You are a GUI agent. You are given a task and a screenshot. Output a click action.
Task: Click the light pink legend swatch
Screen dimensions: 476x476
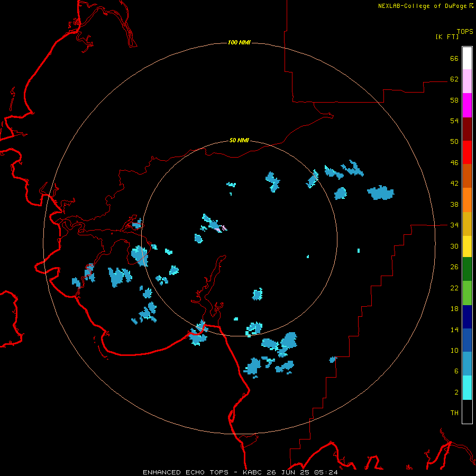point(467,81)
